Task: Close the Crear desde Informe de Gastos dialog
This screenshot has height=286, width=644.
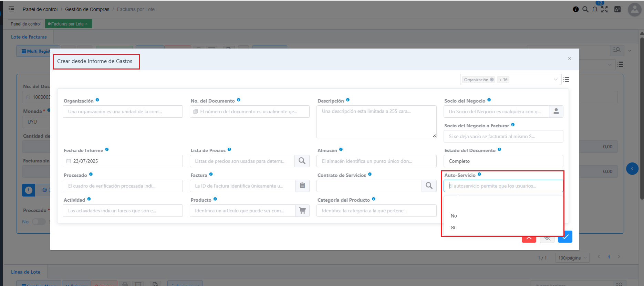Action: point(570,59)
